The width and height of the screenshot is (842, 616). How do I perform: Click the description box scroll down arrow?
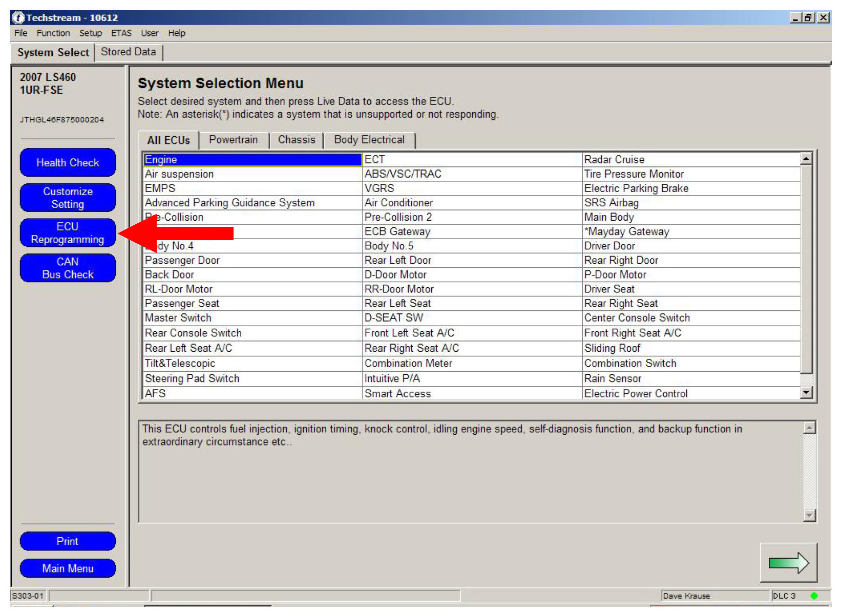pos(809,515)
